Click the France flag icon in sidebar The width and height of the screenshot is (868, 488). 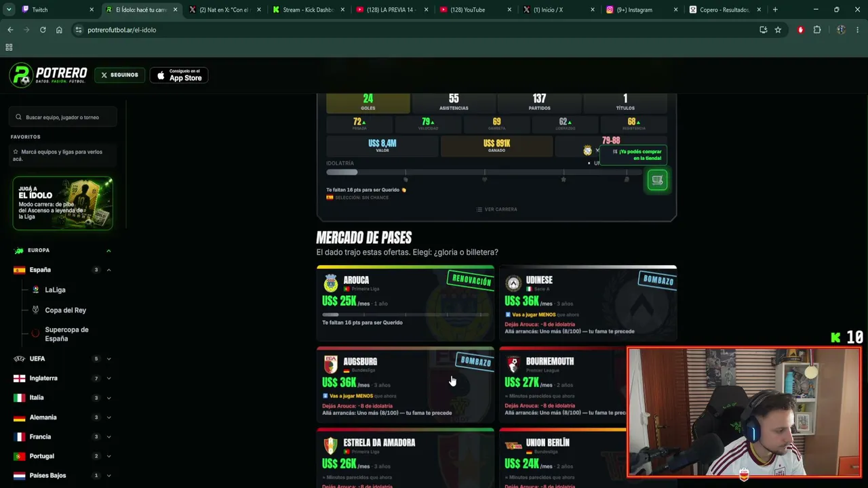[19, 437]
